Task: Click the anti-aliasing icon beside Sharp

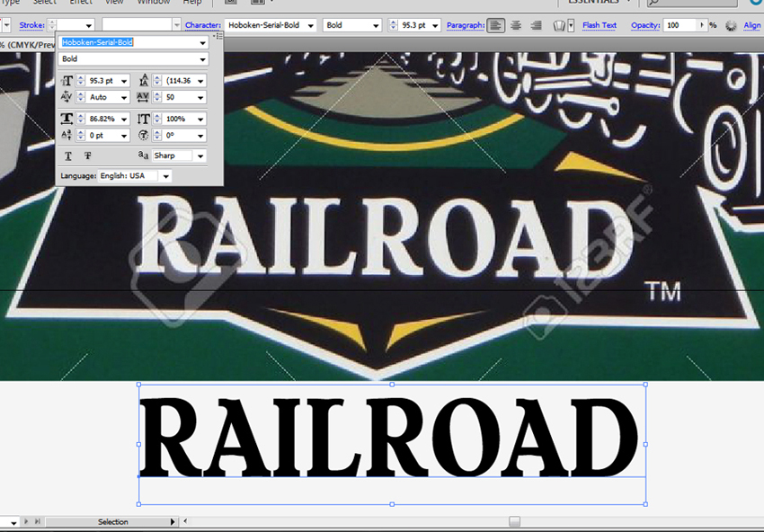Action: pos(143,155)
